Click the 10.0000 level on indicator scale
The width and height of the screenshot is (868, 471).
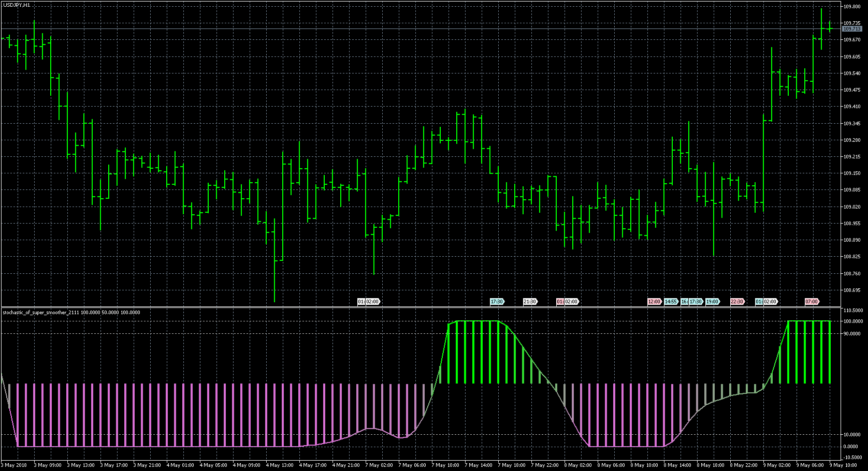853,435
